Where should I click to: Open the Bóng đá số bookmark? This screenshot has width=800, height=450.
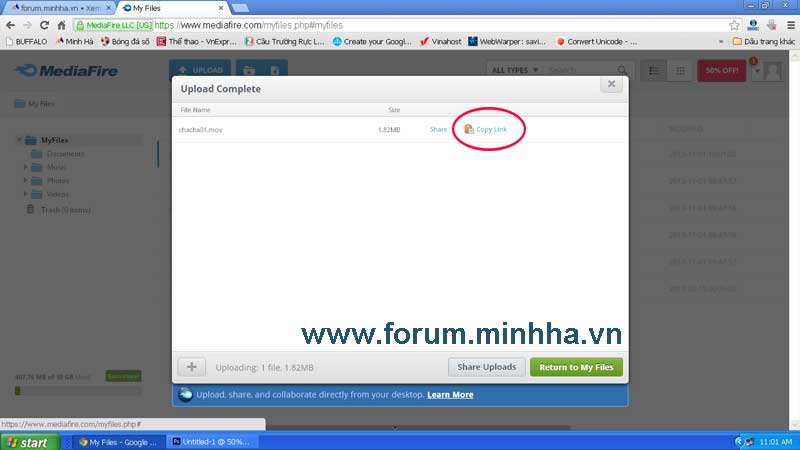(x=125, y=41)
